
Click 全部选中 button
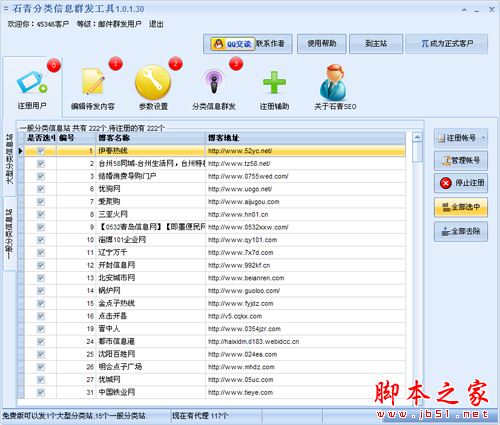461,207
